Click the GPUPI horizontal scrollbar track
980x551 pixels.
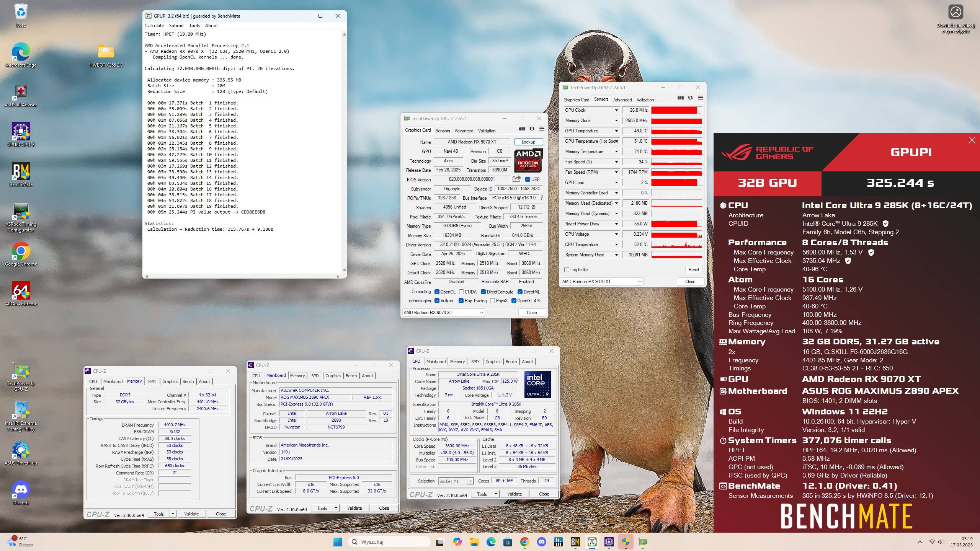coord(242,276)
